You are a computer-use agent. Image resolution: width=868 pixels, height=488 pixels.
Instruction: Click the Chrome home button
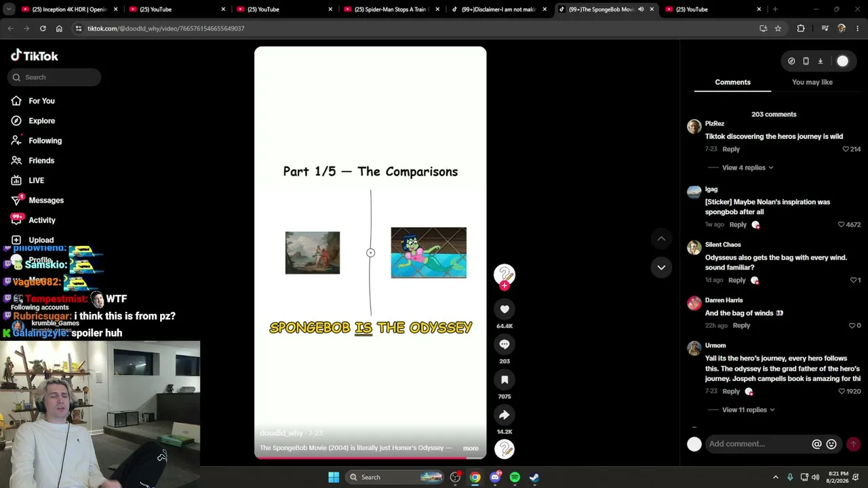click(59, 28)
